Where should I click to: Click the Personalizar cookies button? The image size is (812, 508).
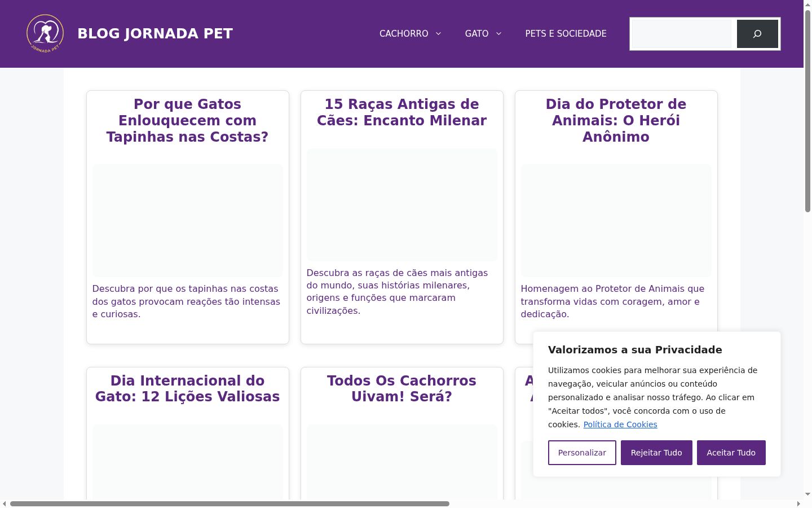(x=582, y=453)
